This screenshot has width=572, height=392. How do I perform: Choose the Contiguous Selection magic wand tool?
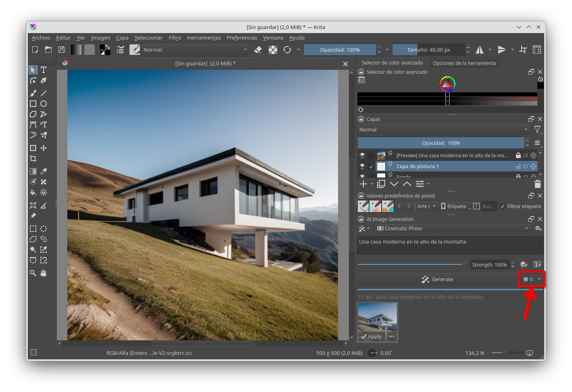pyautogui.click(x=33, y=250)
